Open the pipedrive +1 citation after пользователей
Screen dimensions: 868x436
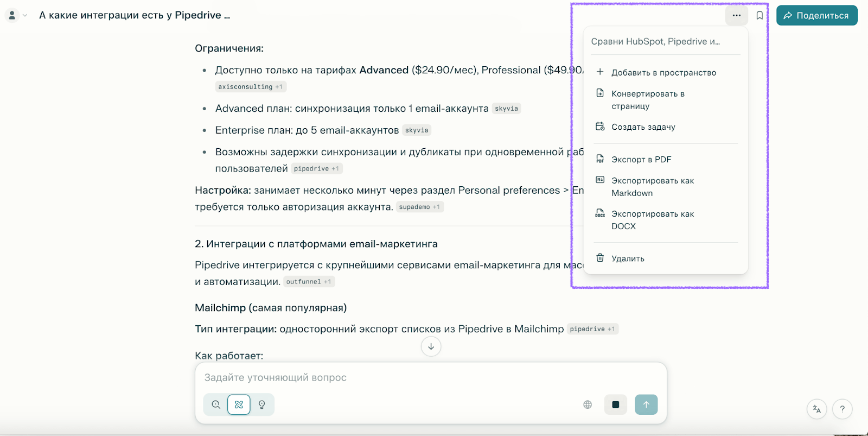click(316, 169)
